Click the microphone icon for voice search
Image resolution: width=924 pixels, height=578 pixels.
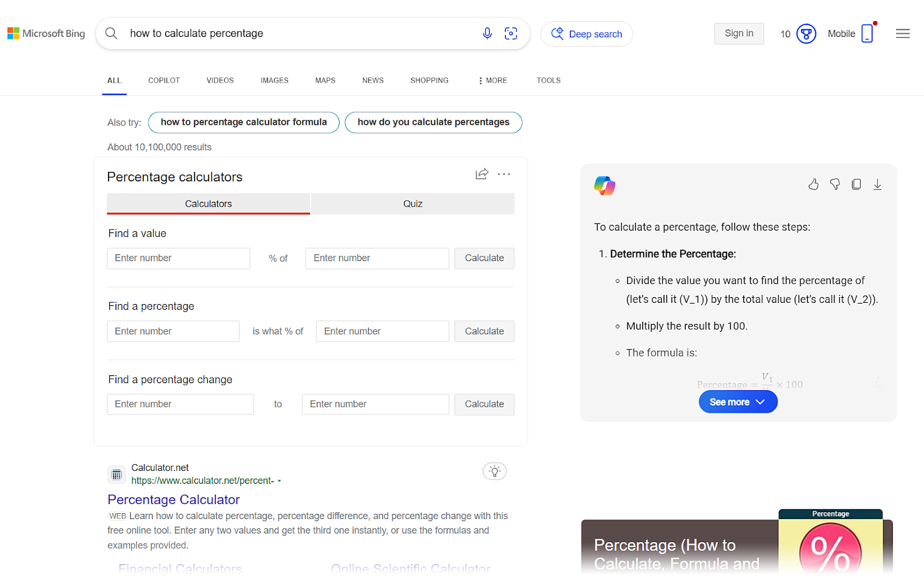click(487, 33)
